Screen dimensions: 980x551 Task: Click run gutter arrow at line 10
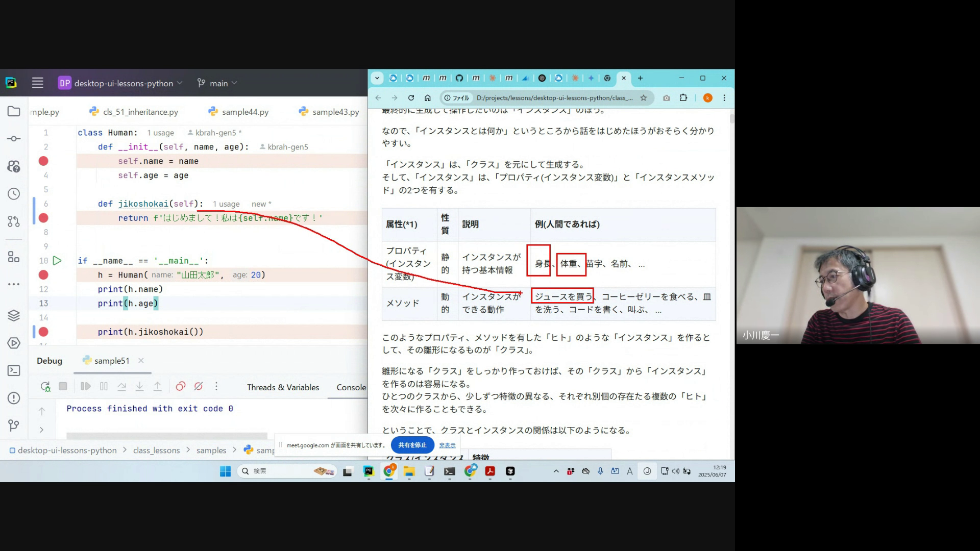coord(57,261)
